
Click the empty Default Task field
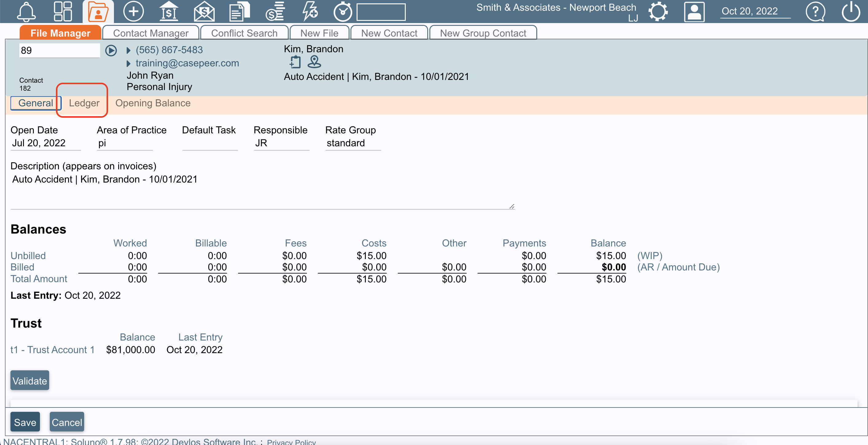point(210,143)
